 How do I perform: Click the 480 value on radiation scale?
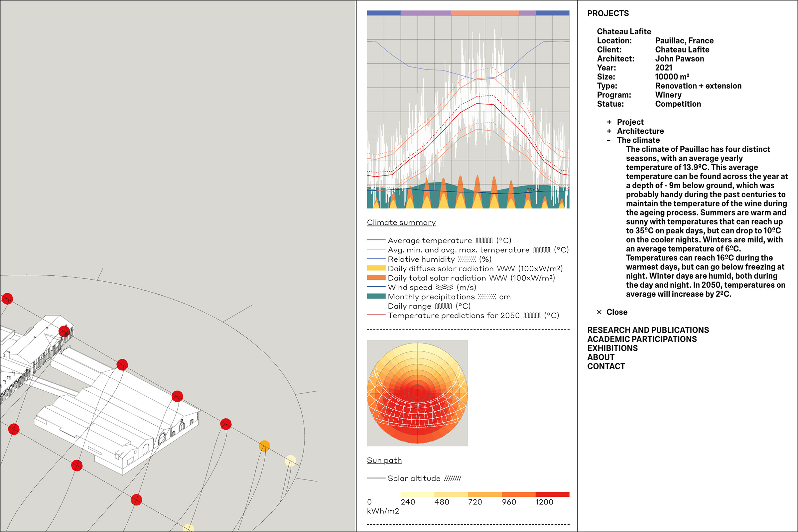442,502
